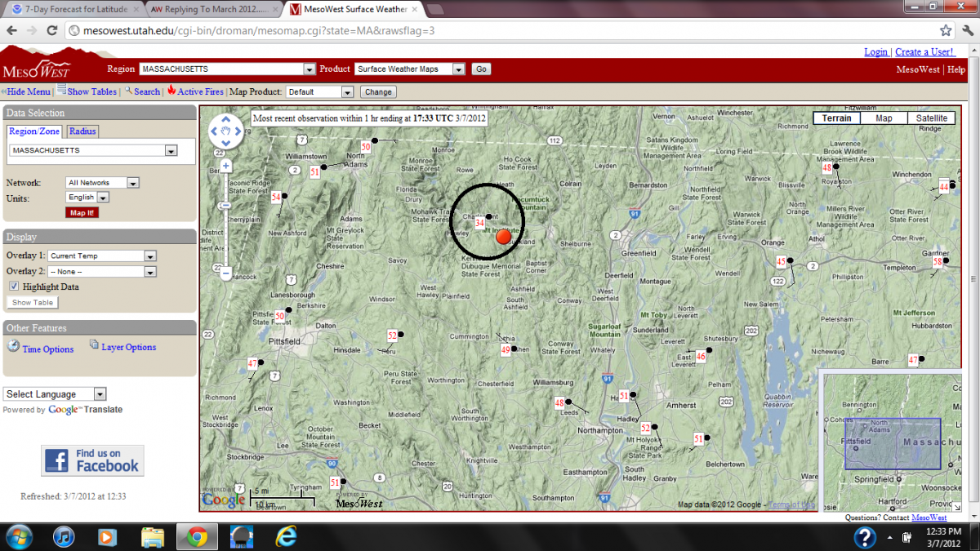Open Internet Explorer from the taskbar

tap(286, 536)
